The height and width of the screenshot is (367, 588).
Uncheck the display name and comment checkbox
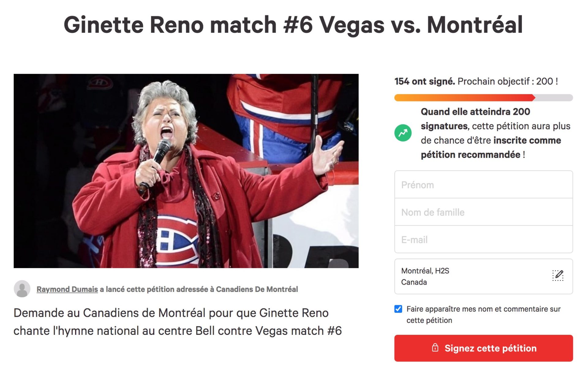pyautogui.click(x=398, y=309)
